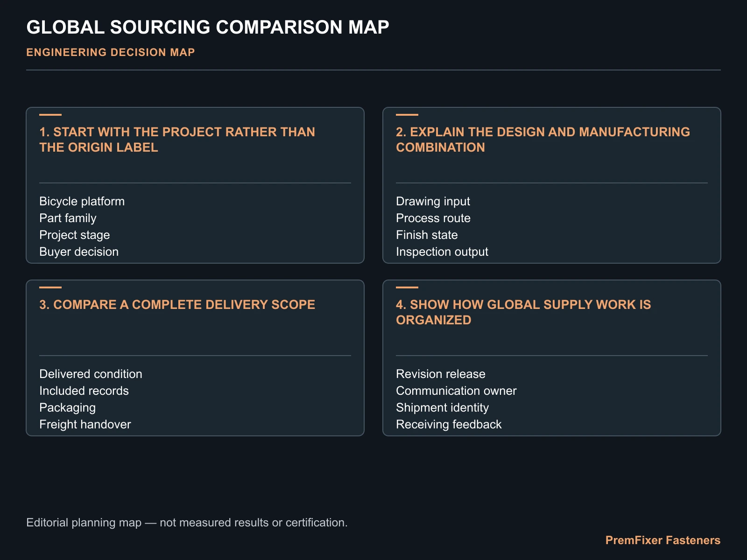This screenshot has width=747, height=560.
Task: Click the 'Project stage' item
Action: (75, 235)
